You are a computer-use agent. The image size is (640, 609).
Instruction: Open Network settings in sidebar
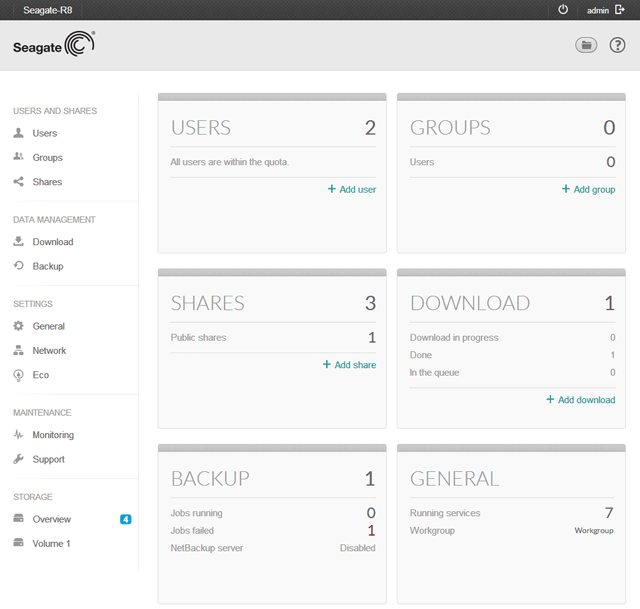[x=49, y=351]
